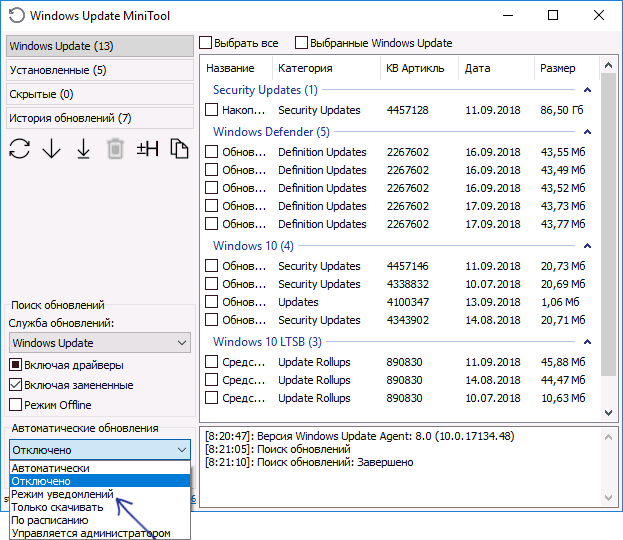This screenshot has height=540, width=623.
Task: Uncheck 'Включая замененные' option
Action: pyautogui.click(x=15, y=385)
